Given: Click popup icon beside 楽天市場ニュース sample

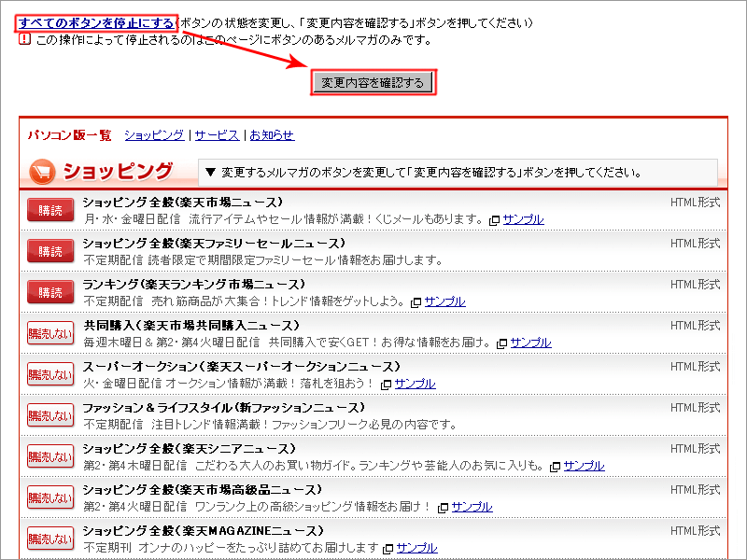Looking at the screenshot, I should tap(495, 220).
